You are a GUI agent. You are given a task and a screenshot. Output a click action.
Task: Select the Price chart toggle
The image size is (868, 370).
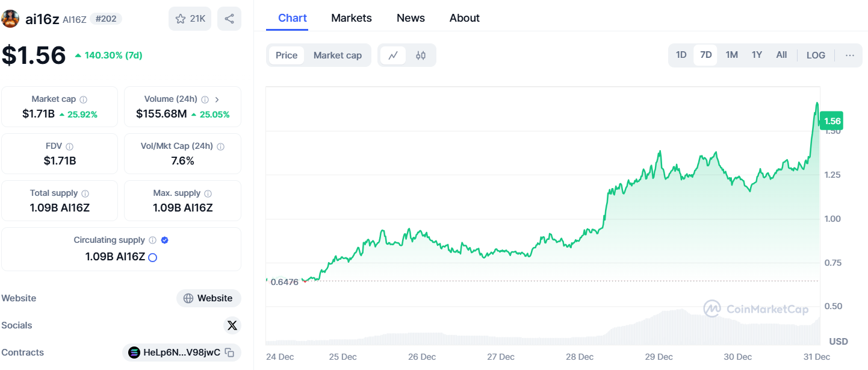coord(287,55)
